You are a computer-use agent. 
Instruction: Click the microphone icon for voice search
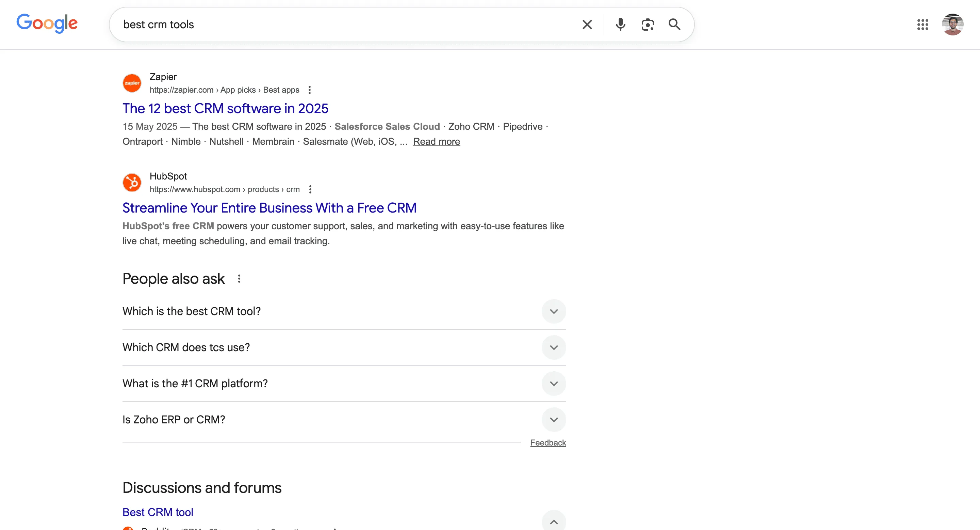(620, 25)
